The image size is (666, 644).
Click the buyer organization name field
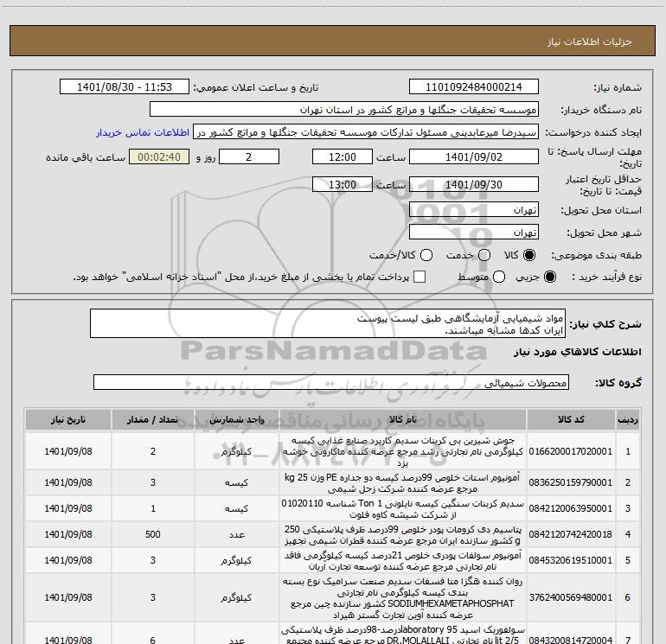(344, 110)
